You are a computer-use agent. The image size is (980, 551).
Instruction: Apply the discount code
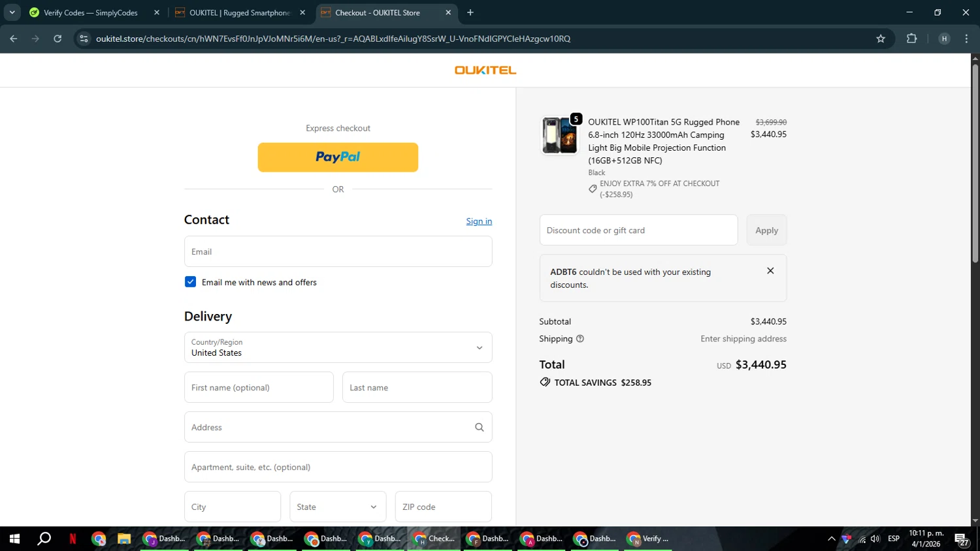point(766,230)
